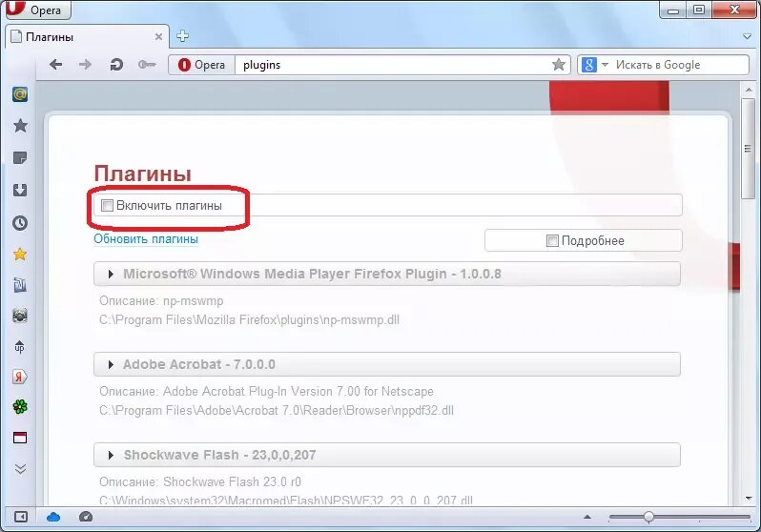Focus the address field showing plugins
This screenshot has height=532, width=761.
coord(392,65)
